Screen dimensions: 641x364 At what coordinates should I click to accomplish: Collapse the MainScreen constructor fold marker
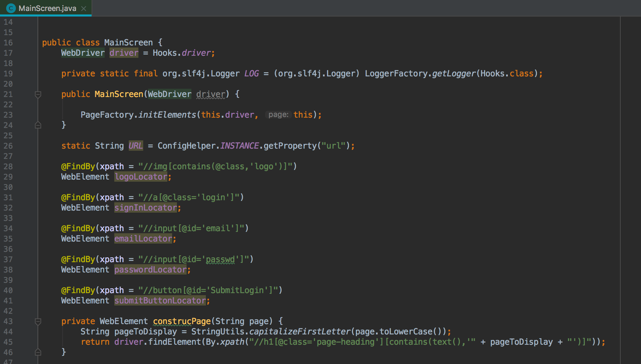[38, 94]
